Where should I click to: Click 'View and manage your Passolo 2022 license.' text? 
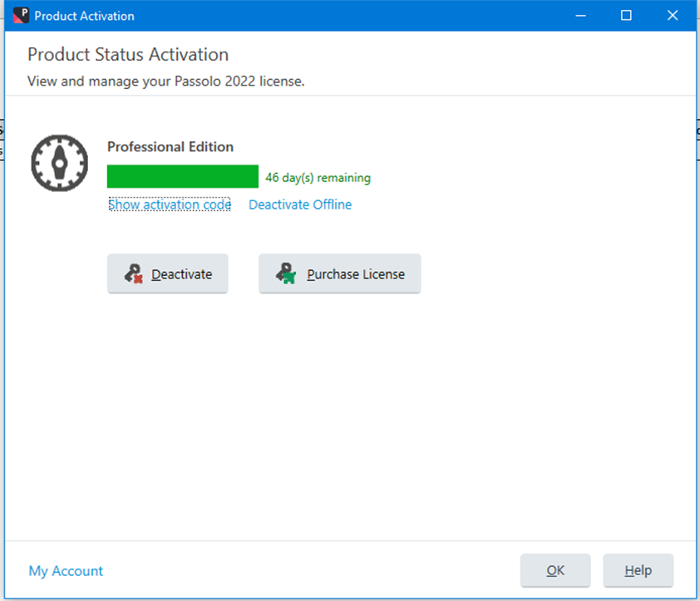tap(165, 81)
